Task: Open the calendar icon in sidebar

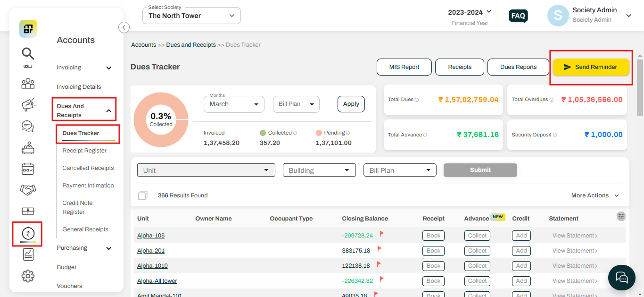Action: tap(28, 169)
